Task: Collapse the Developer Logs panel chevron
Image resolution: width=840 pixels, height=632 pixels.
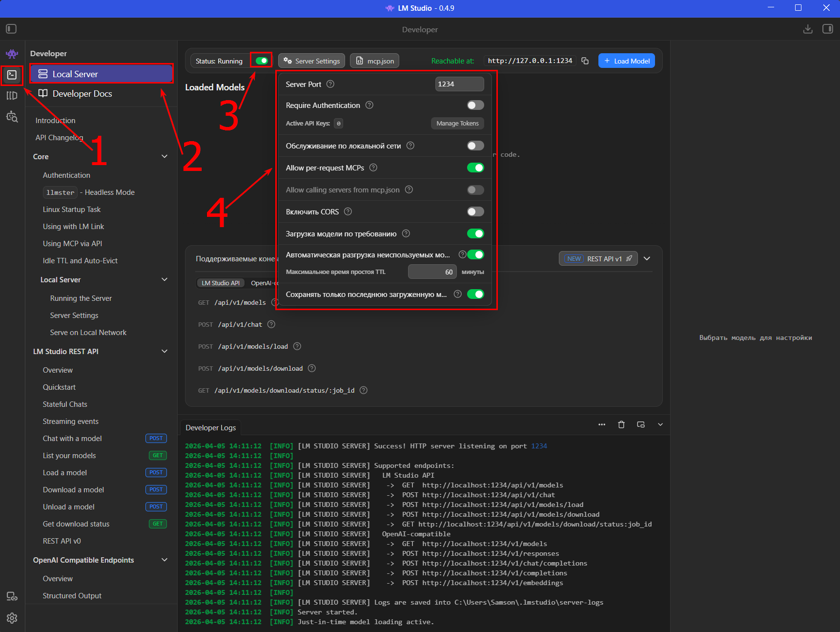Action: [660, 424]
